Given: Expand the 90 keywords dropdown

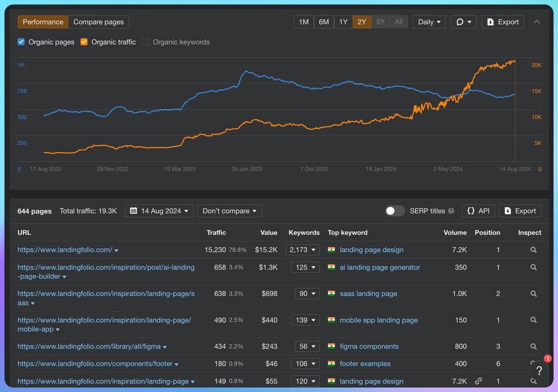Looking at the screenshot, I should click(x=307, y=294).
